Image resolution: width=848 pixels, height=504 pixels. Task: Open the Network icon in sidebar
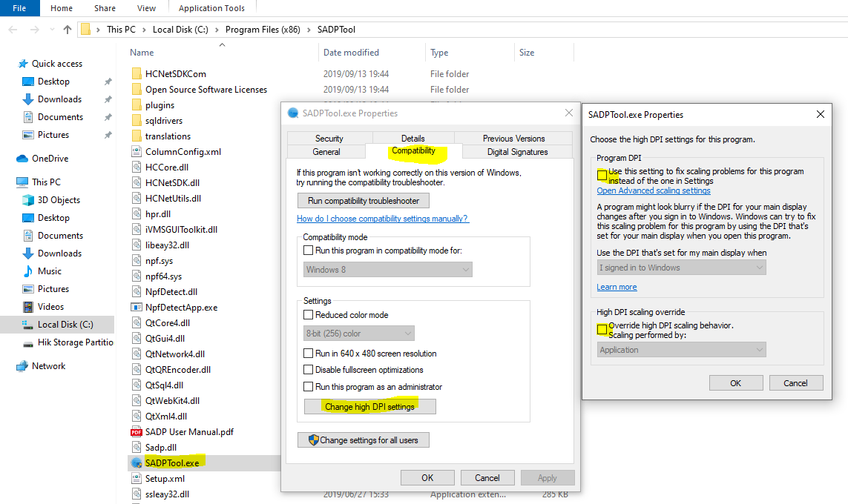coord(22,366)
